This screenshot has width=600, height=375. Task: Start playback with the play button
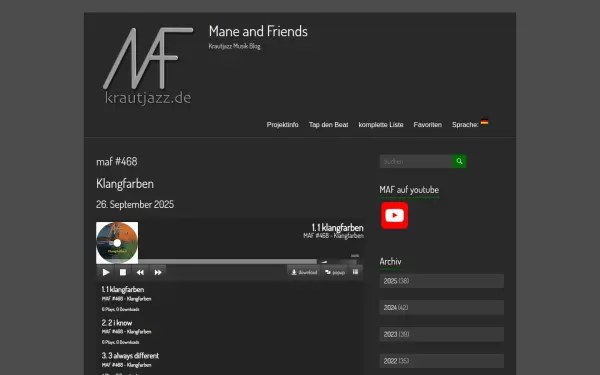click(106, 272)
